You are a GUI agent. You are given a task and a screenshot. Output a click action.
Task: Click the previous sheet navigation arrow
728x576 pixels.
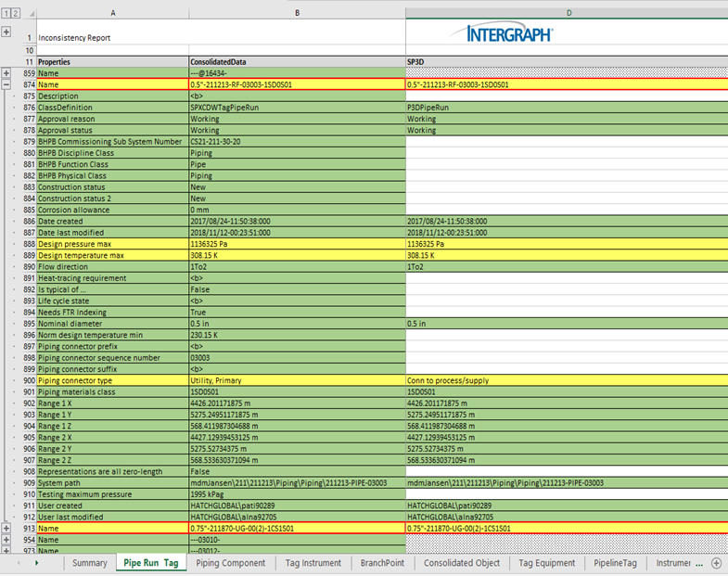click(18, 563)
